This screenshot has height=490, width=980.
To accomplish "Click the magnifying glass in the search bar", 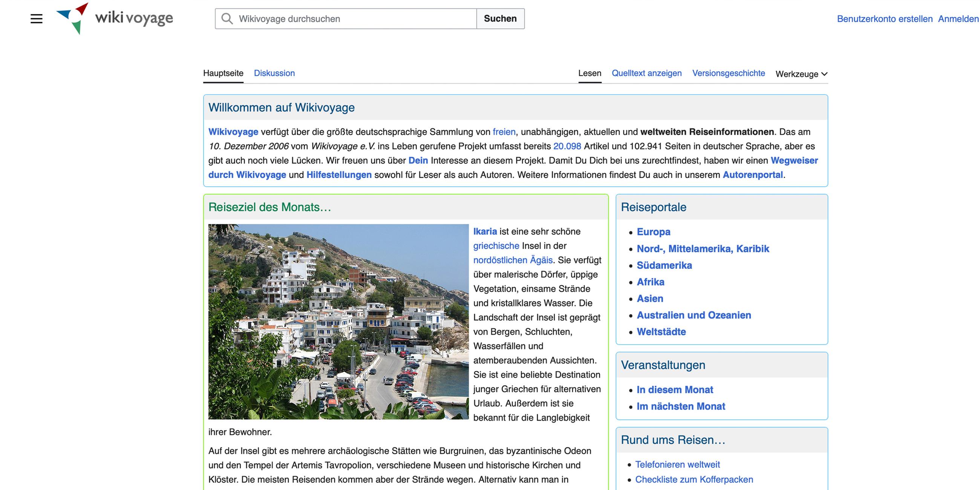I will [227, 18].
